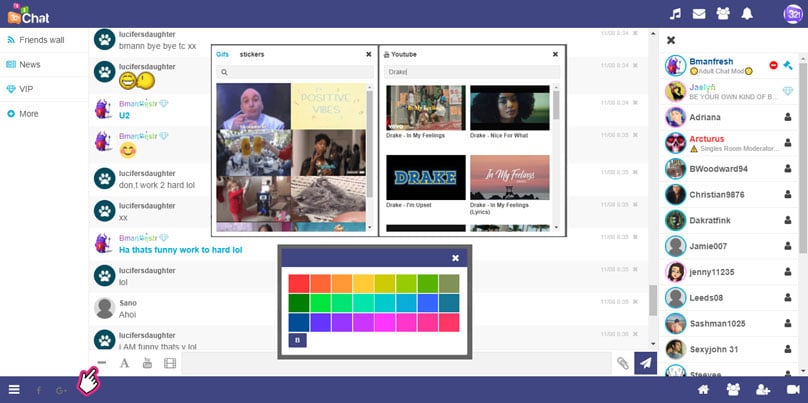Open private messages envelope icon
Screen dimensions: 808x403
[698, 14]
